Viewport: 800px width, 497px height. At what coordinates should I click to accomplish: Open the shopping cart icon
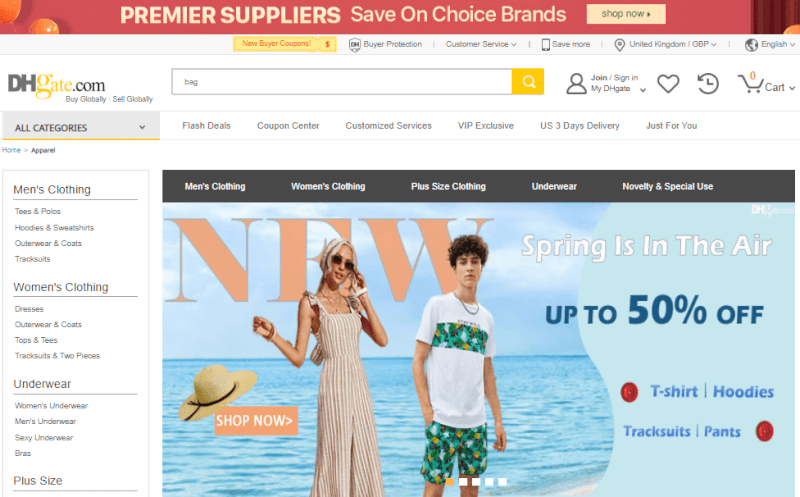coord(751,83)
